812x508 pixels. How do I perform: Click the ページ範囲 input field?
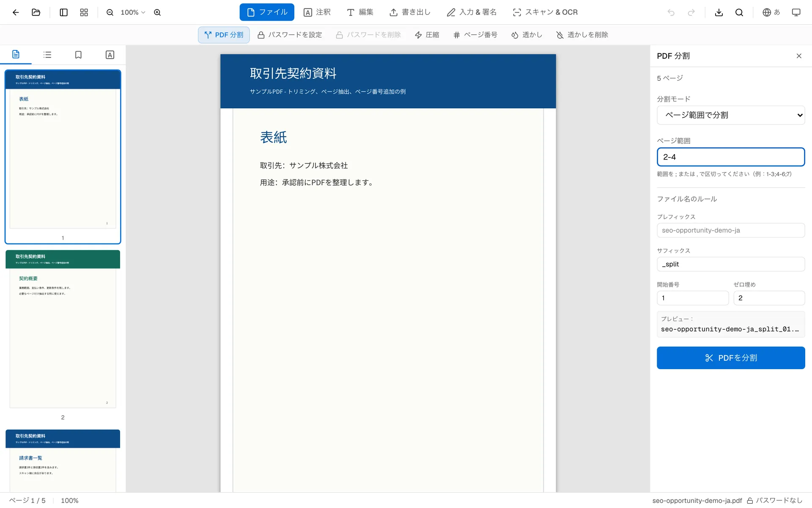pos(731,157)
